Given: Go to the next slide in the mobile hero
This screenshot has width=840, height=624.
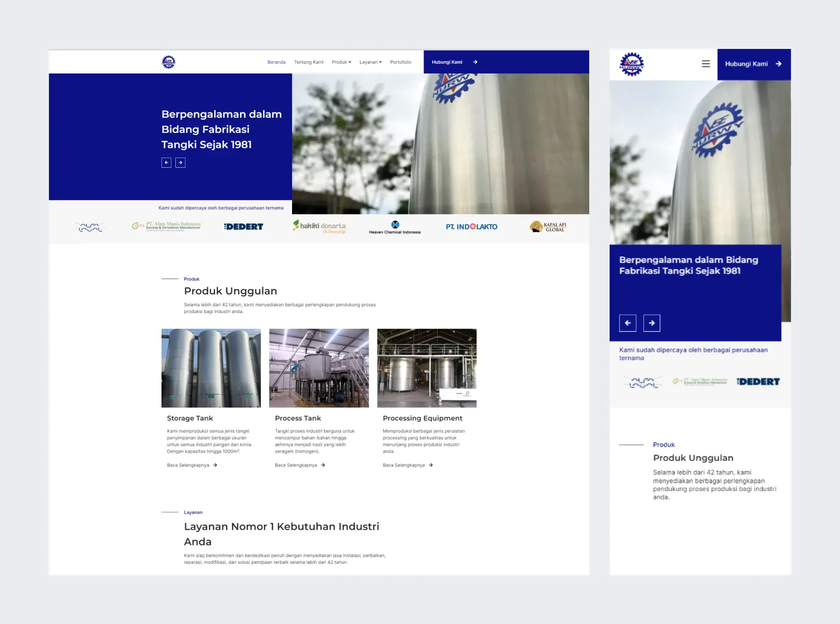Looking at the screenshot, I should 652,323.
